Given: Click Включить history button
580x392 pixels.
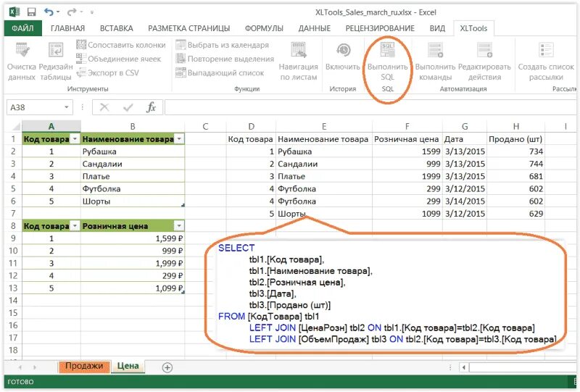Looking at the screenshot, I should pos(343,57).
